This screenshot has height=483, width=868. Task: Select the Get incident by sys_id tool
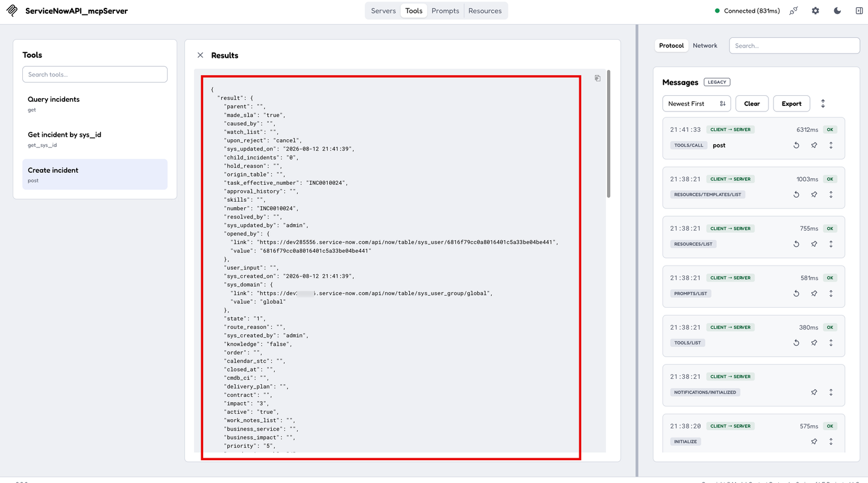pos(95,139)
